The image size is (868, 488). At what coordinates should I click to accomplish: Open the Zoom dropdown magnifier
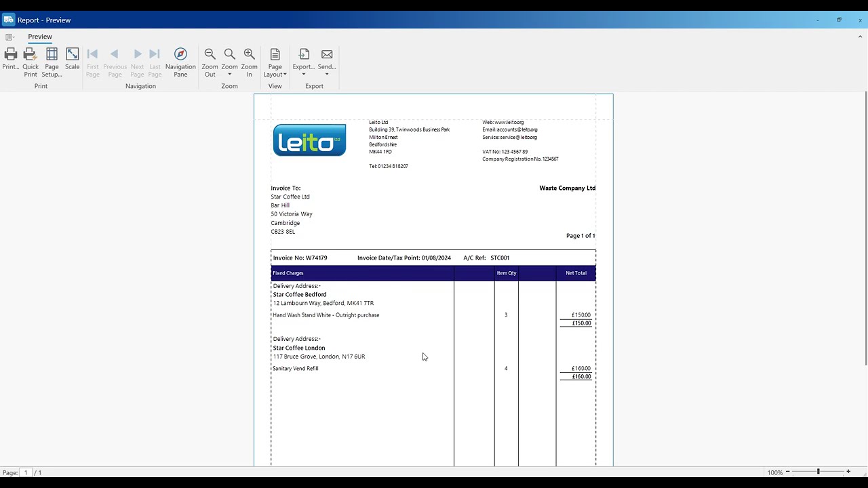pyautogui.click(x=230, y=62)
